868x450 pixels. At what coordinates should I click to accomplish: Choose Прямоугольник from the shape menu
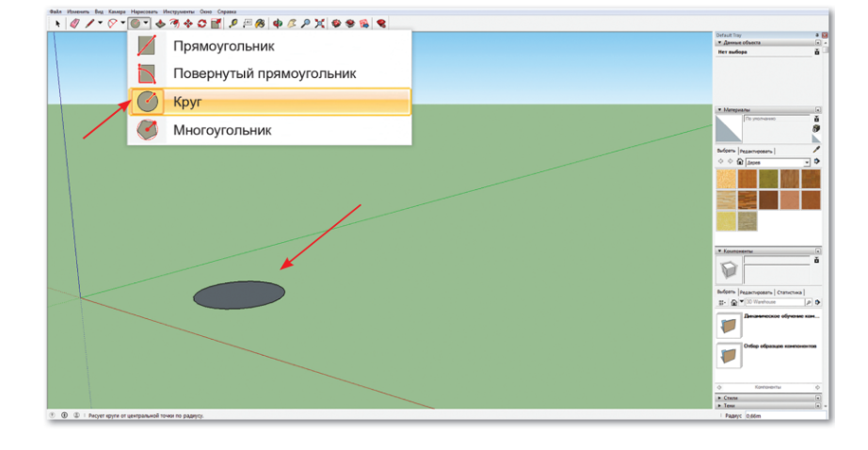click(x=269, y=46)
